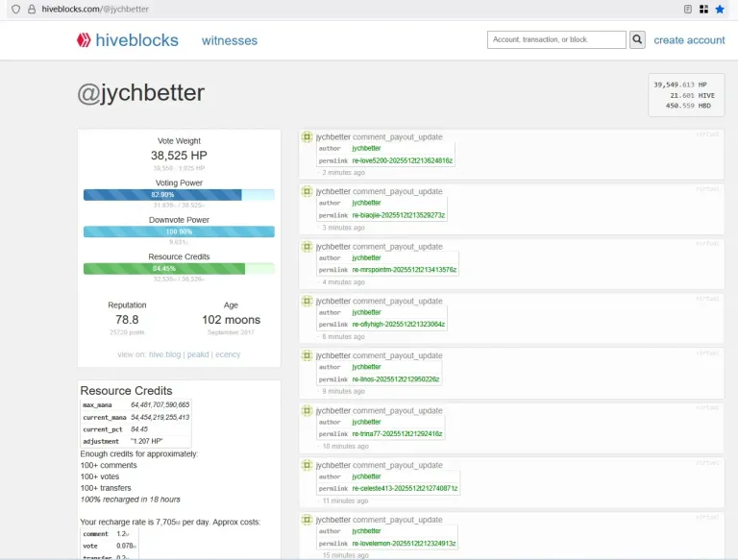Click avatar icon beside re-biaojie payout entry
This screenshot has height=560, width=738.
click(x=307, y=191)
